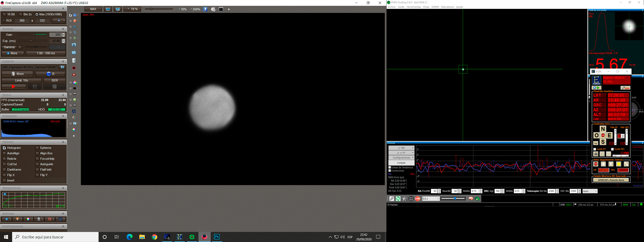Open PHD2 y: +/-4" scale dropdown
This screenshot has height=242, width=644.
pyautogui.click(x=401, y=153)
